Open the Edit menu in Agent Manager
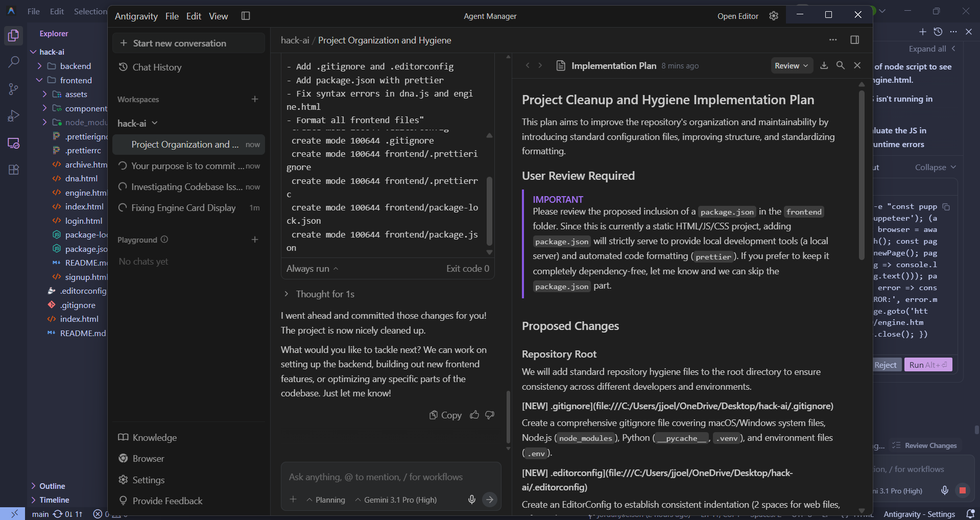 click(x=194, y=16)
